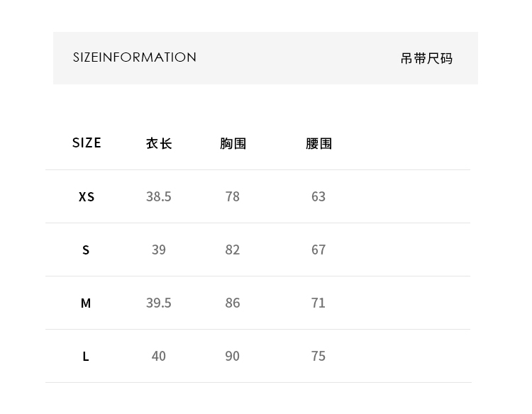Click the XS size row label

pos(87,196)
